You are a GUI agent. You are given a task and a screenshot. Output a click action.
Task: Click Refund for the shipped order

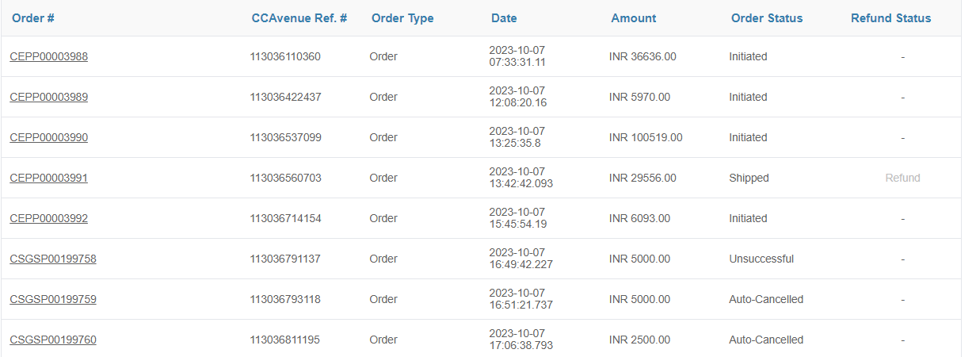click(x=902, y=178)
